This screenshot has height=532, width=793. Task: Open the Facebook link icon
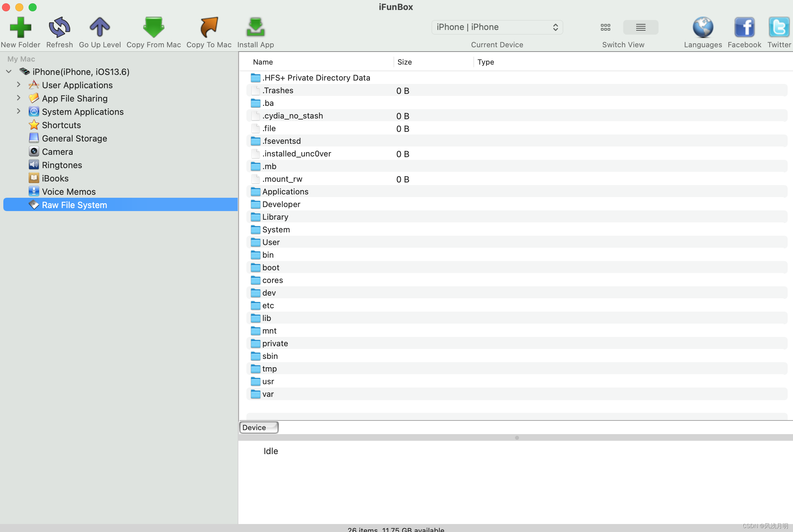pyautogui.click(x=744, y=27)
